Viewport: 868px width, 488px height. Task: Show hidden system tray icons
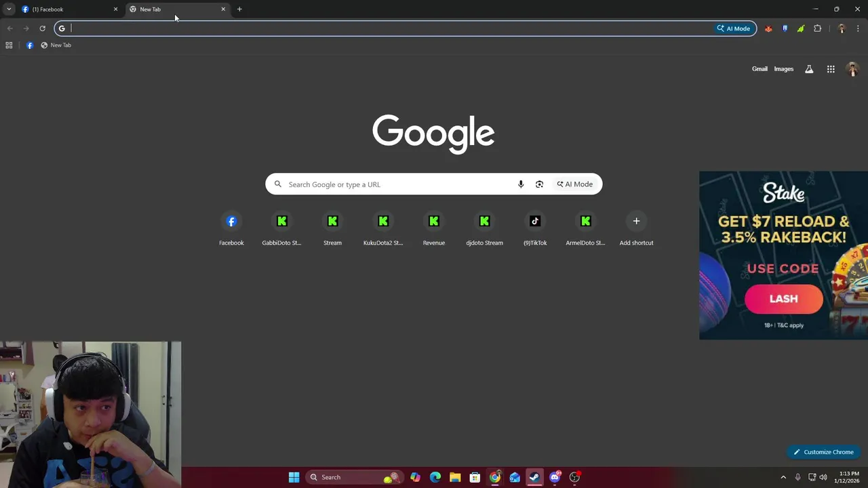point(783,477)
